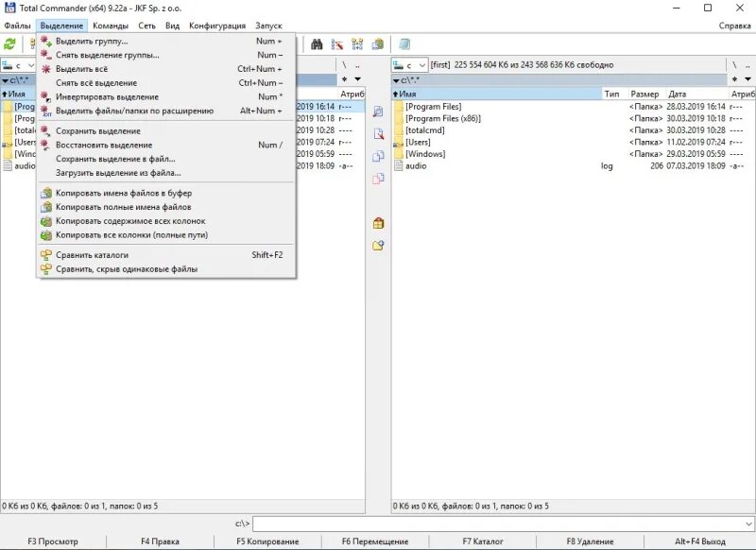Choose Выделить файлы/папки по расширению
This screenshot has width=756, height=550.
click(166, 111)
